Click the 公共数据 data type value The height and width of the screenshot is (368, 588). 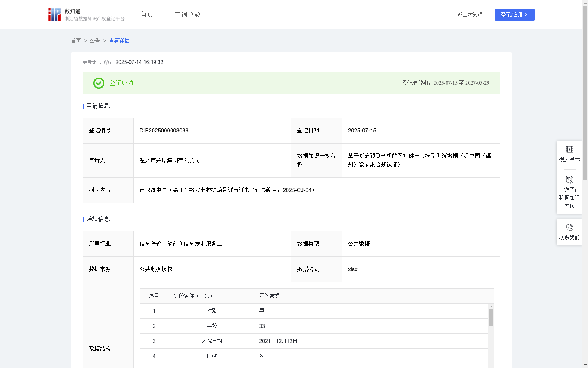[359, 244]
